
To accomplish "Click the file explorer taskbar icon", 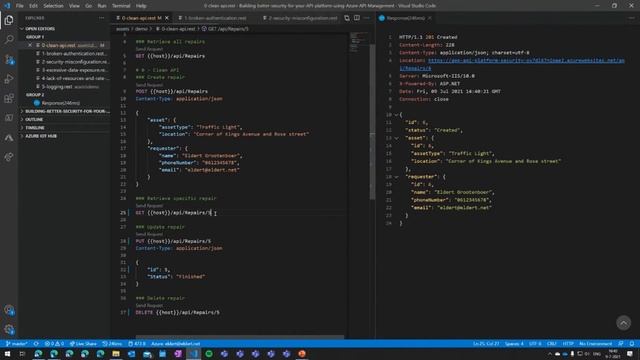I will (116, 354).
